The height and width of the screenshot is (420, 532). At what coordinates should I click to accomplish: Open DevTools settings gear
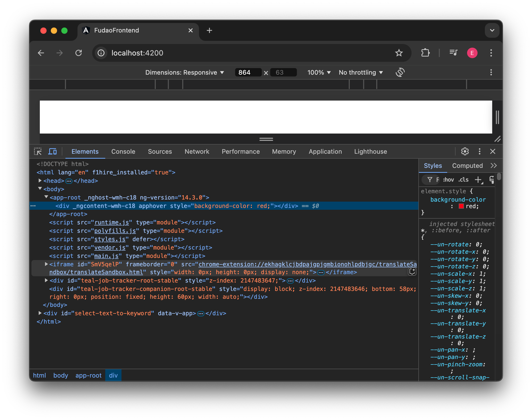pos(465,151)
